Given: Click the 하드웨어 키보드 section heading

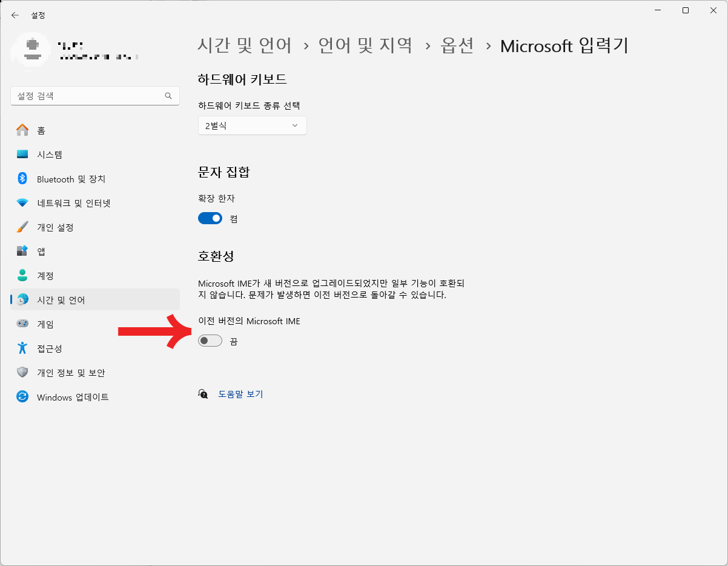Looking at the screenshot, I should (x=242, y=79).
